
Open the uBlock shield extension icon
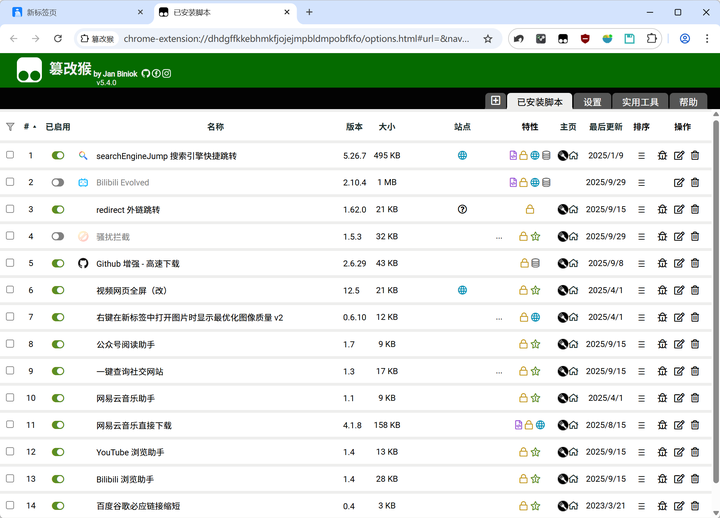point(585,39)
